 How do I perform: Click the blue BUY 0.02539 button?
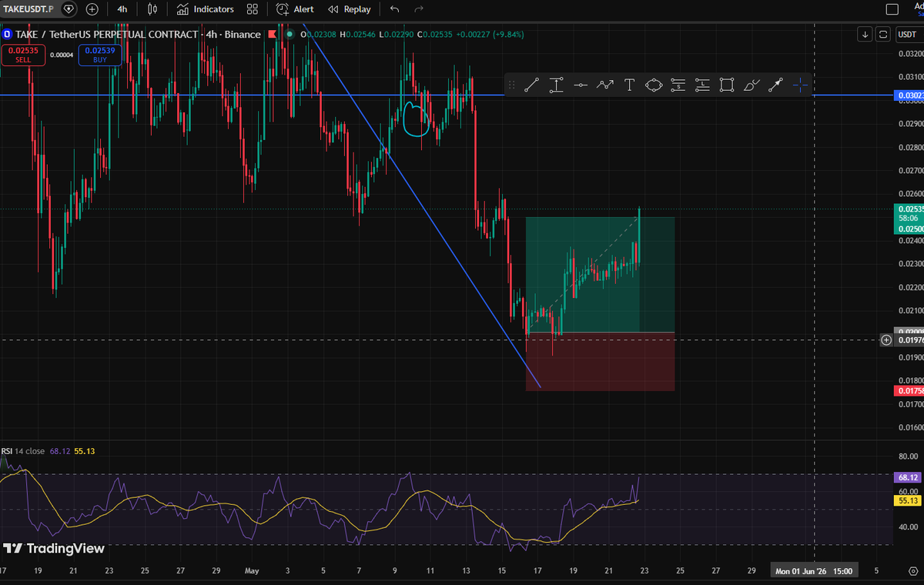(99, 55)
